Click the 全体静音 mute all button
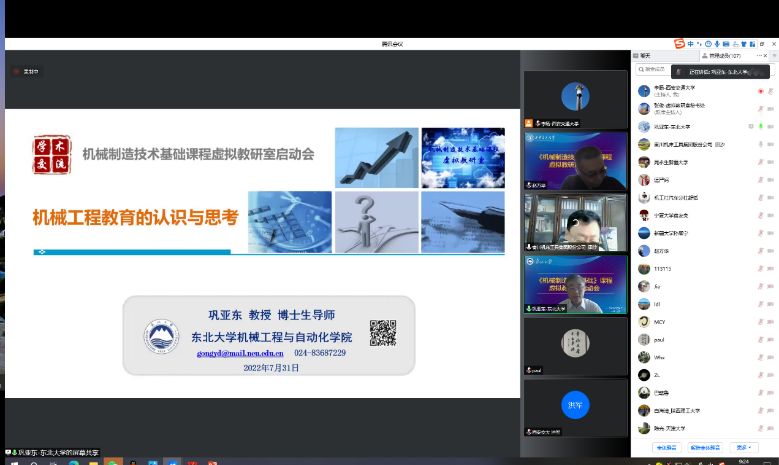This screenshot has width=779, height=465. click(667, 447)
